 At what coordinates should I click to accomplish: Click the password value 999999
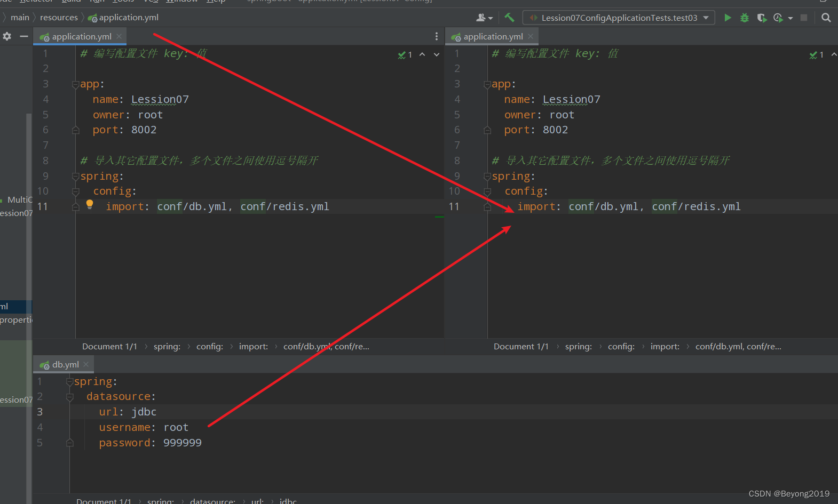pyautogui.click(x=183, y=443)
